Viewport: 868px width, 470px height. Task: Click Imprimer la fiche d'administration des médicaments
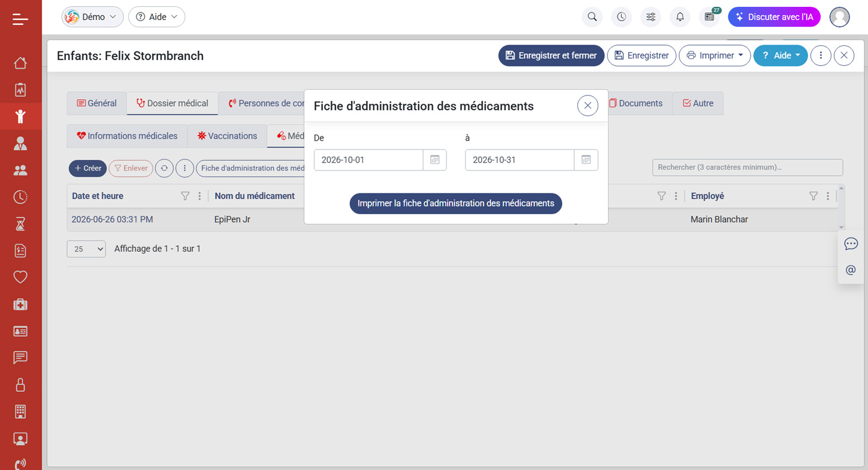[x=456, y=203]
